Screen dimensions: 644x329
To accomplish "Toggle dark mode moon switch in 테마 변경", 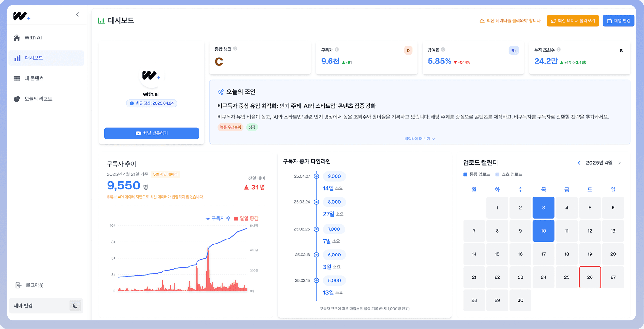I will 75,305.
